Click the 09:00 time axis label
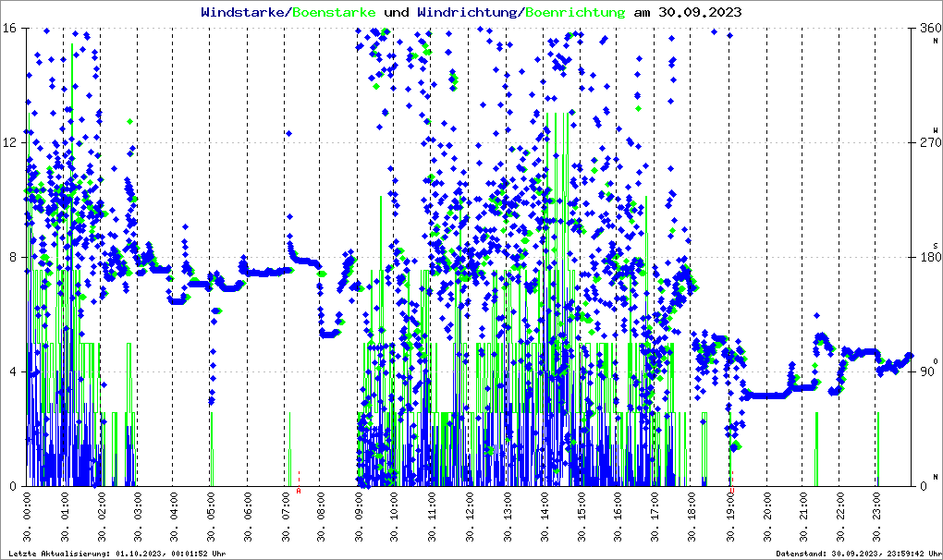This screenshot has height=560, width=943. [358, 517]
